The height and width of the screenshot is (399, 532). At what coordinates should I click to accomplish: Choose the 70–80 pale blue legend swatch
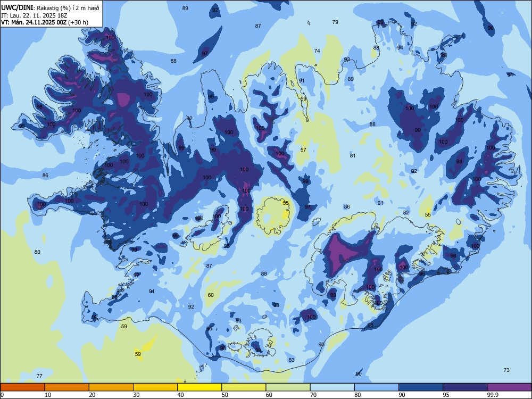point(332,387)
